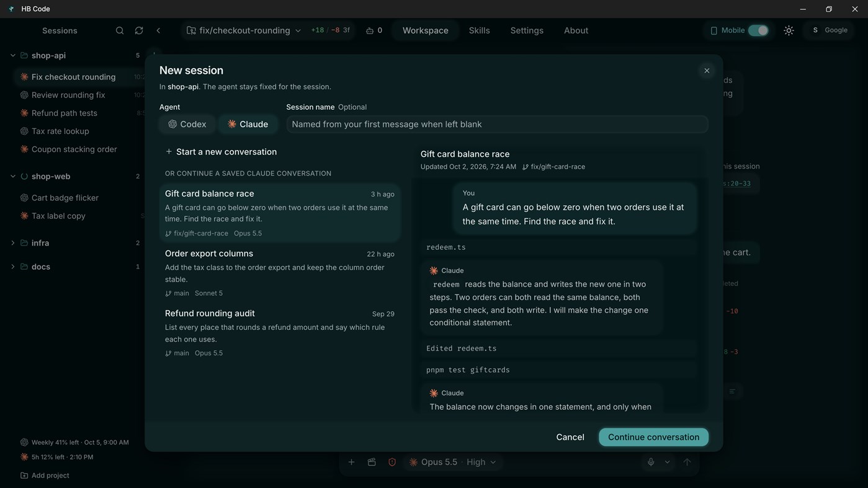Screen dimensions: 868x488
Task: Open the Coupon stacking order session
Action: click(x=78, y=149)
